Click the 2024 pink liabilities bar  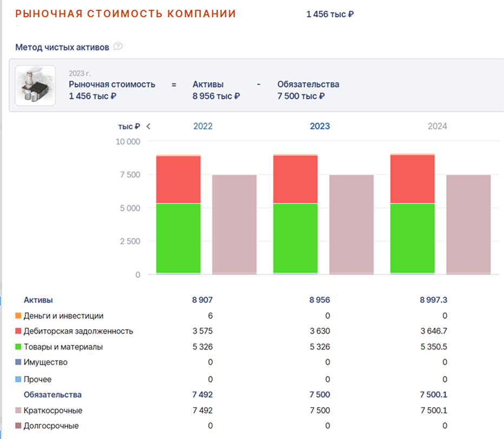(x=468, y=224)
